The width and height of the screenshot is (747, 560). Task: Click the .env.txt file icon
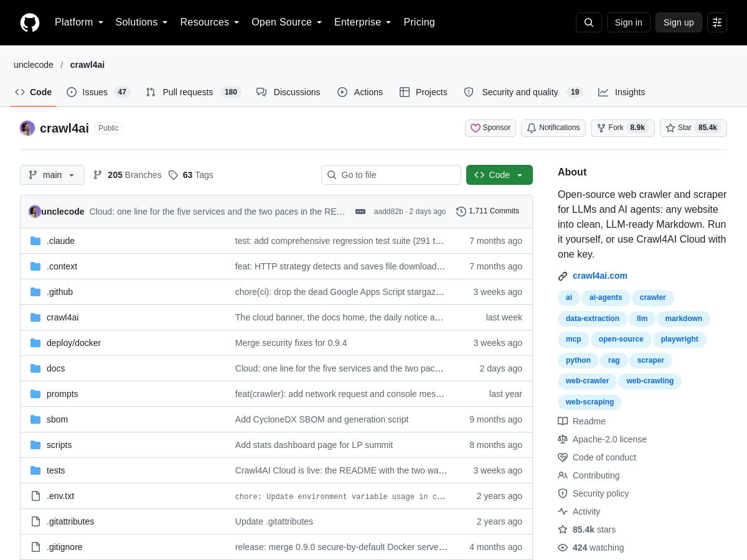click(x=35, y=496)
